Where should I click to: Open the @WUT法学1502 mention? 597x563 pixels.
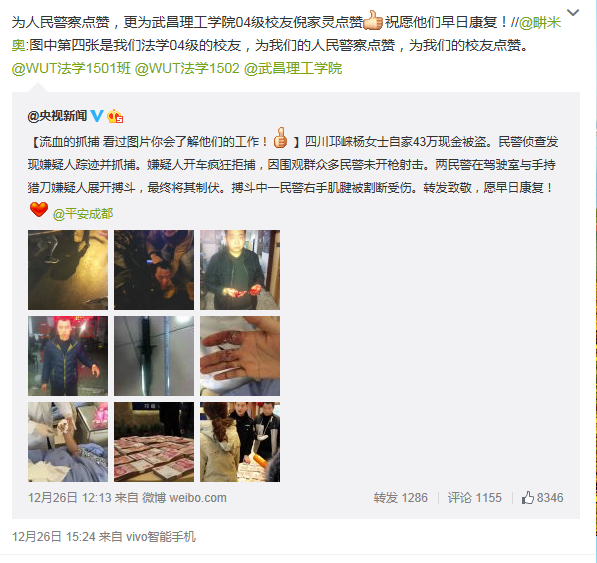[x=187, y=69]
